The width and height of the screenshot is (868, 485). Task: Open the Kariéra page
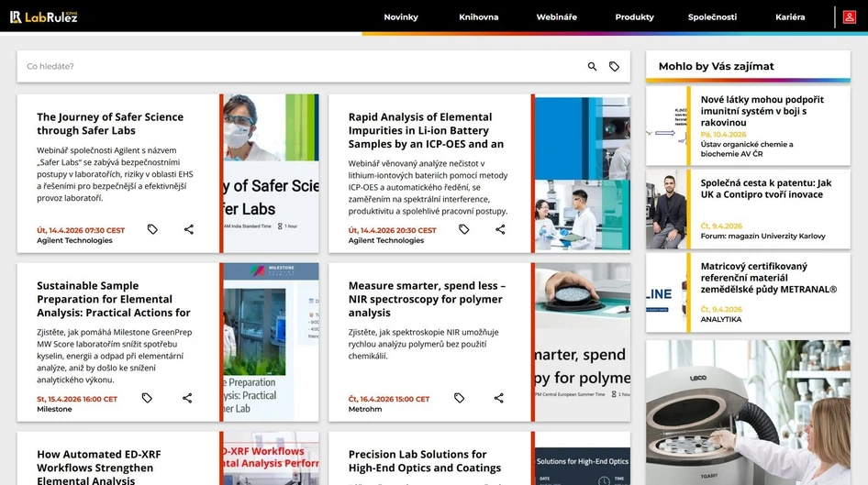tap(789, 17)
